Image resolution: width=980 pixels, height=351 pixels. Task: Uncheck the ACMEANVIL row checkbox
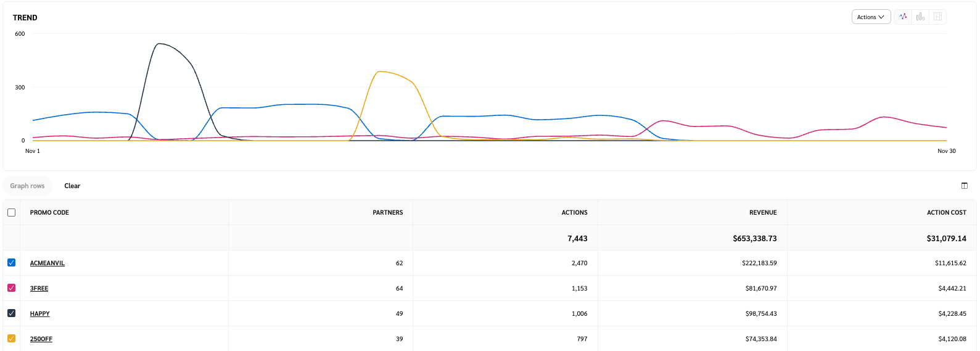pos(12,263)
